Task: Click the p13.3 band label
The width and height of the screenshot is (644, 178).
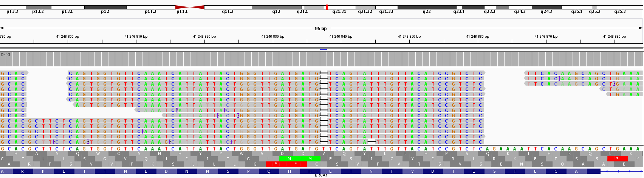Action: 12,12
